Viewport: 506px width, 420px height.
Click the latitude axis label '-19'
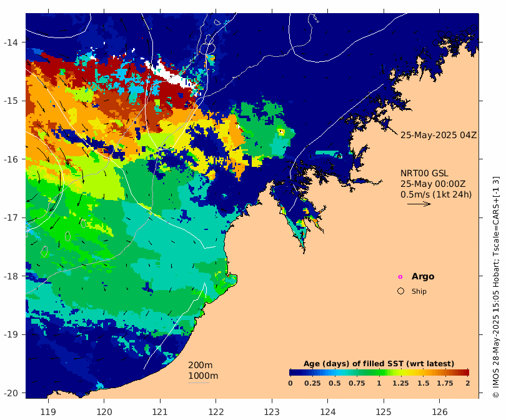(x=11, y=334)
